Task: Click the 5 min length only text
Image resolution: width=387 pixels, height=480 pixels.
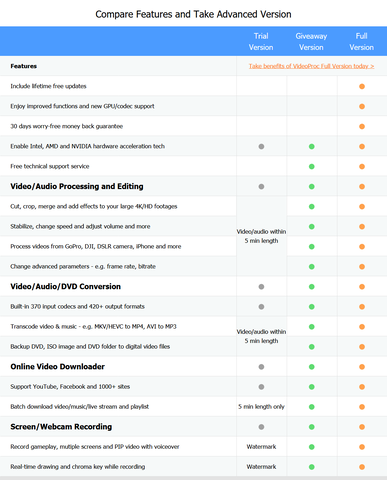Action: click(261, 407)
